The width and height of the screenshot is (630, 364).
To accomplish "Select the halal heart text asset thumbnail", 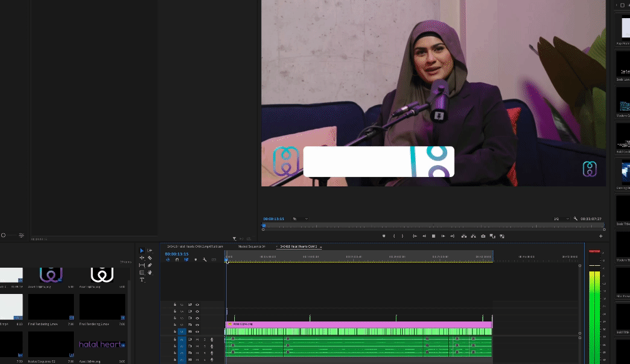I will coord(102,345).
